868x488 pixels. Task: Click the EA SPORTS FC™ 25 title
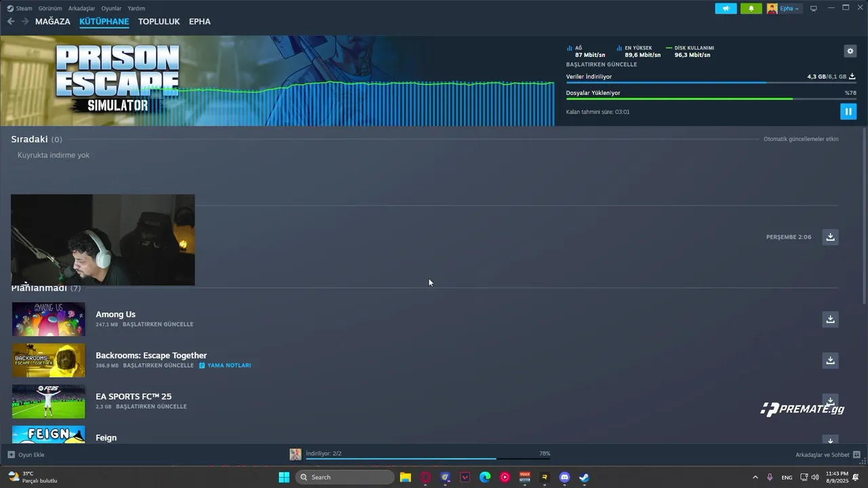[134, 396]
